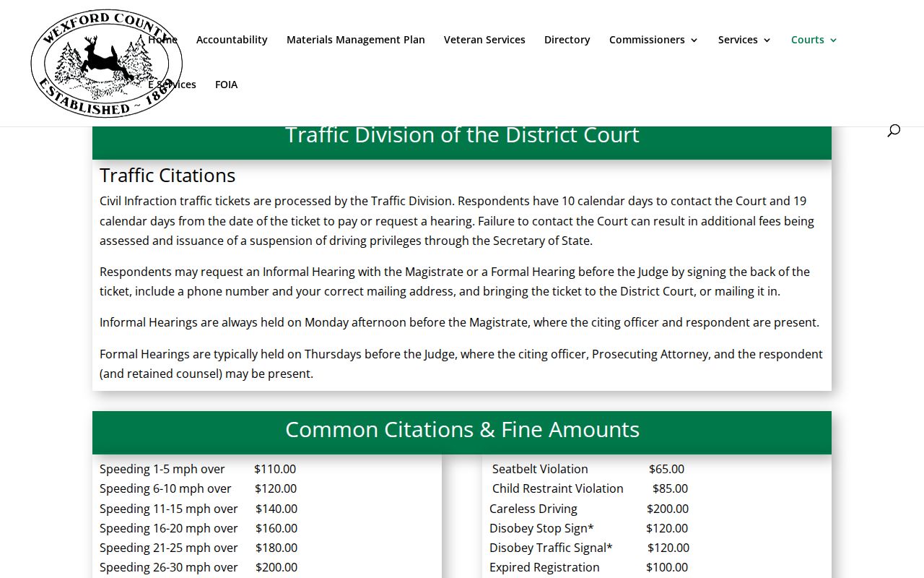The height and width of the screenshot is (578, 924).
Task: Open the Directory menu link
Action: pyautogui.click(x=567, y=40)
